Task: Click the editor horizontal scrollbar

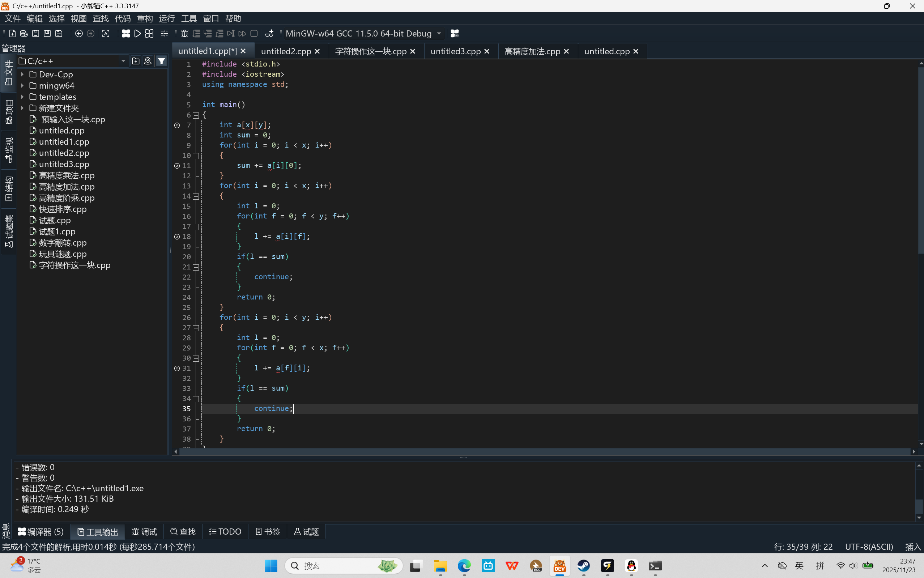Action: 542,451
